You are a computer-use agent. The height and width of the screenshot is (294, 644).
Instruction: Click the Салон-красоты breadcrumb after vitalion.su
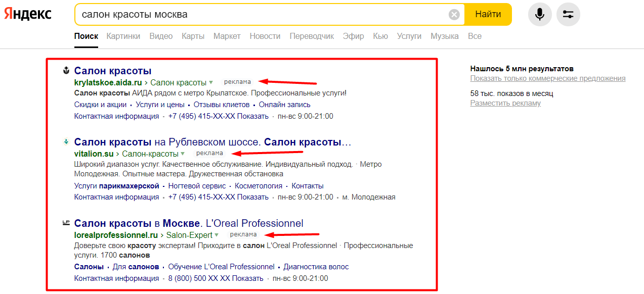[x=150, y=154]
